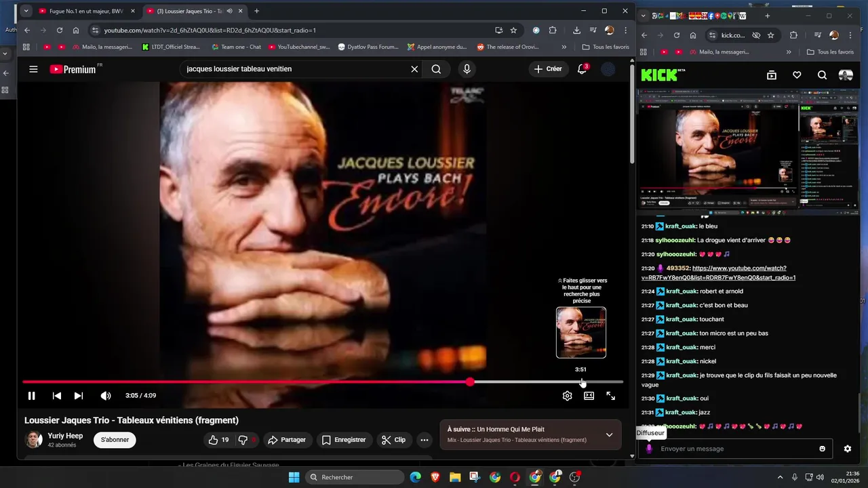
Task: Open Kick browse streams icon
Action: (x=772, y=75)
